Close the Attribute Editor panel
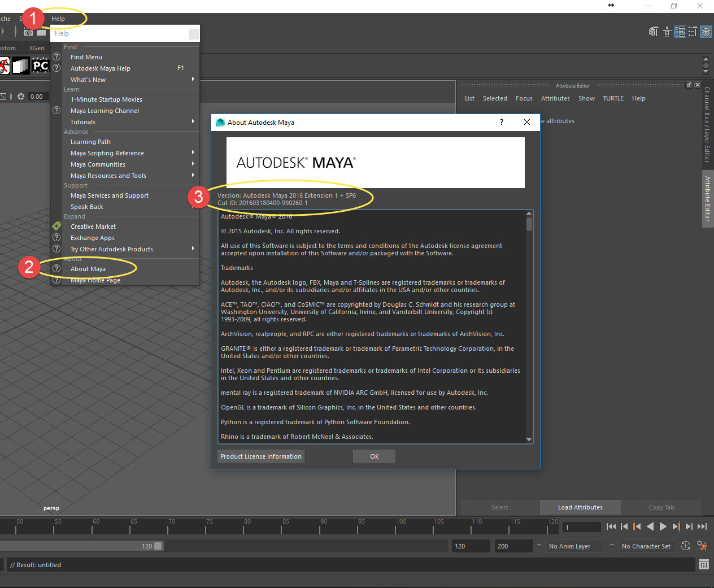The width and height of the screenshot is (714, 588). tap(698, 85)
